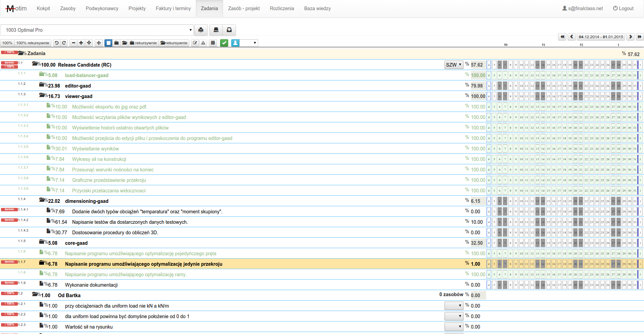This screenshot has width=644, height=334.
Task: Click the plus icon in toolbar
Action: 81,43
